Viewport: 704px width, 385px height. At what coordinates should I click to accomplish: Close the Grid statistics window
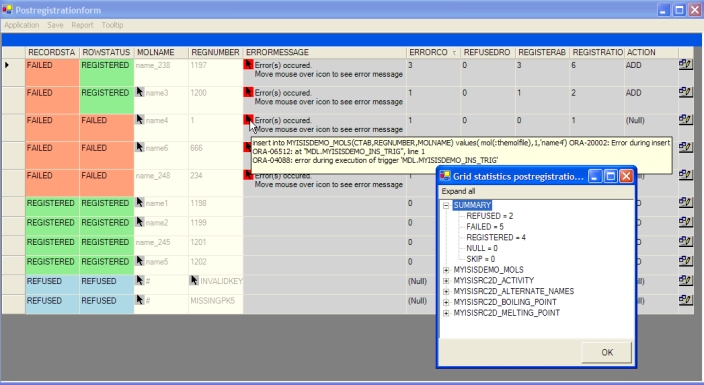tap(626, 176)
